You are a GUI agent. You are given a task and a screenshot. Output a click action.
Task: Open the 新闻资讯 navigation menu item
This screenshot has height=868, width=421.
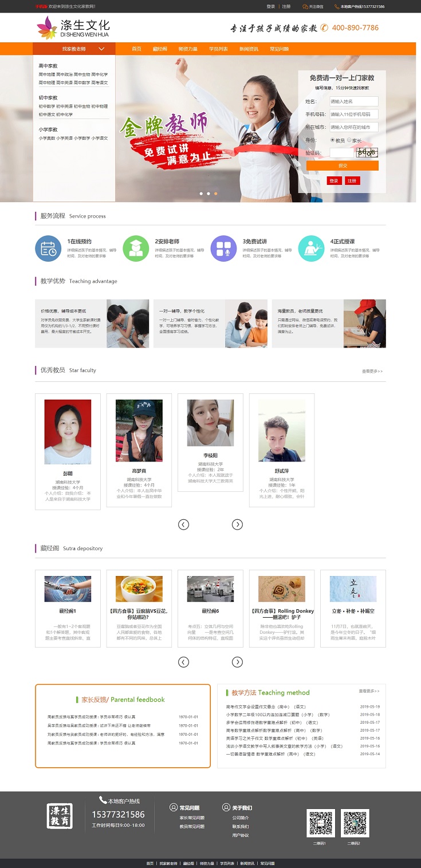pyautogui.click(x=249, y=49)
